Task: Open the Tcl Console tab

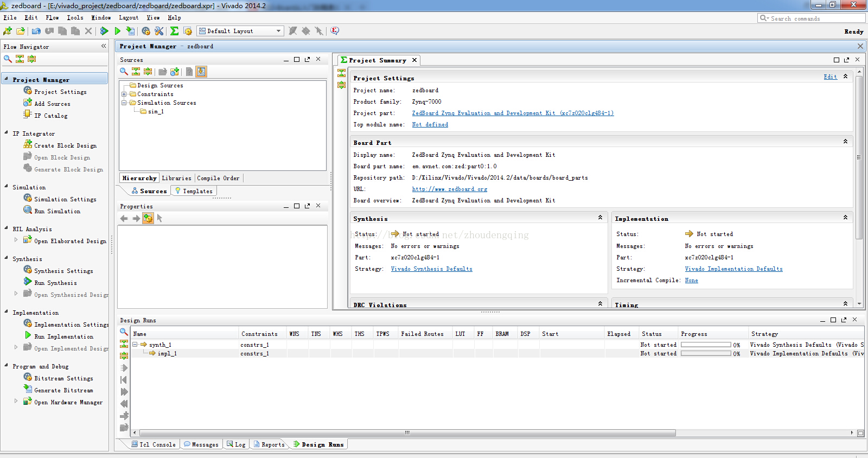Action: pos(154,444)
